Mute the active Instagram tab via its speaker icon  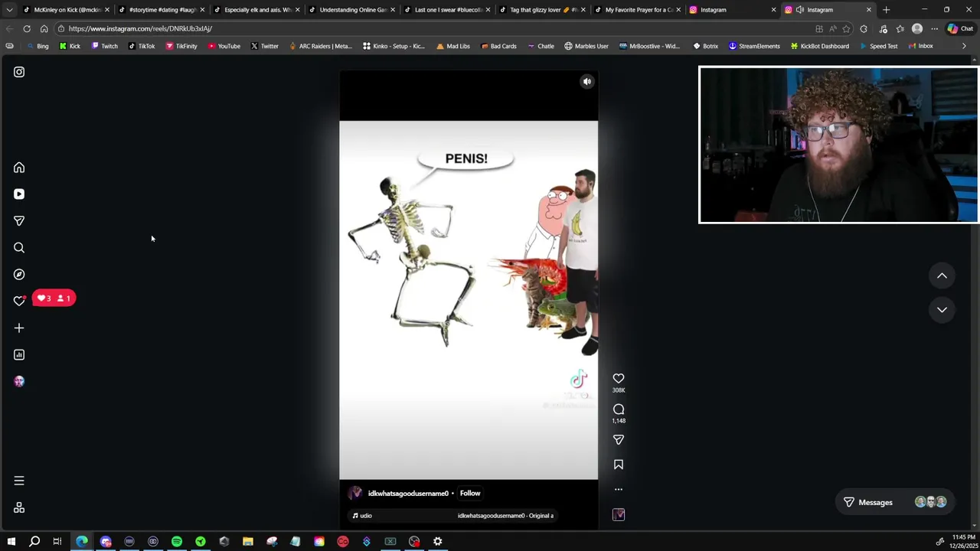[x=800, y=10]
